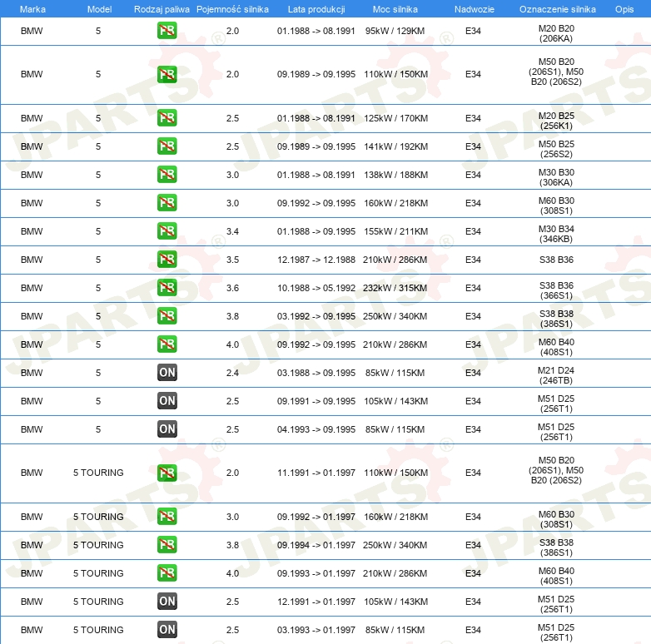The image size is (651, 644).
Task: Click the 95kW / 129KM power value
Action: point(395,31)
